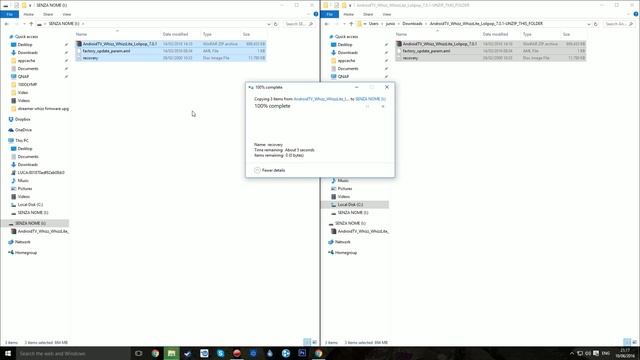Viewport: 640px width, 360px height.
Task: Open Home ribbon tab in left window
Action: [29, 14]
